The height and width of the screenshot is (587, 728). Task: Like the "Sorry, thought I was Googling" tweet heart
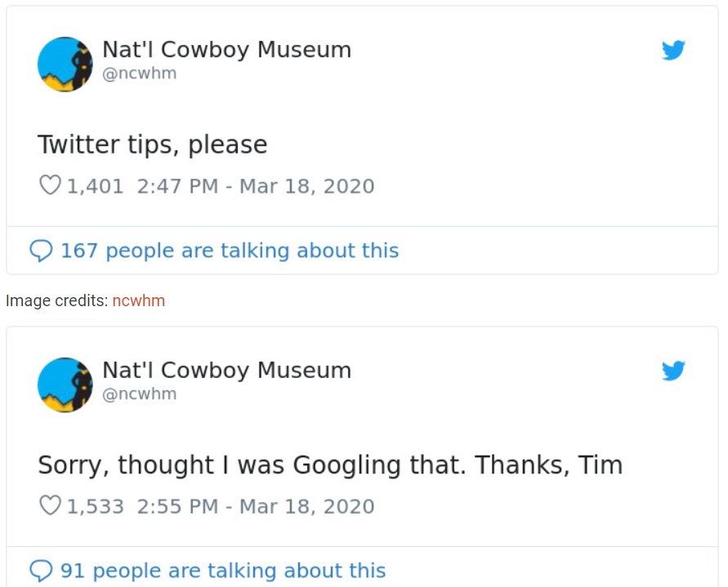tap(50, 506)
